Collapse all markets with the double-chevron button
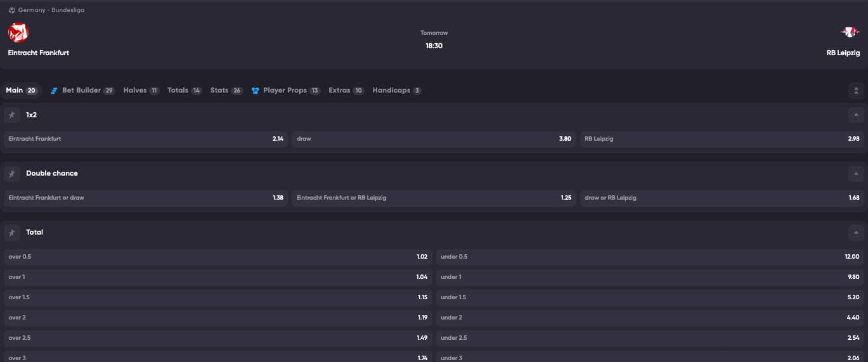Viewport: 868px width, 362px height. pos(856,91)
